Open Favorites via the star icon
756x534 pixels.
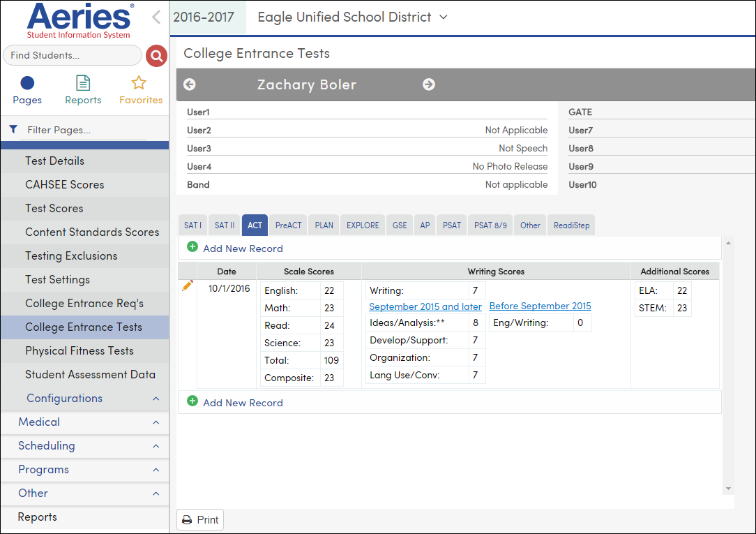pyautogui.click(x=139, y=90)
